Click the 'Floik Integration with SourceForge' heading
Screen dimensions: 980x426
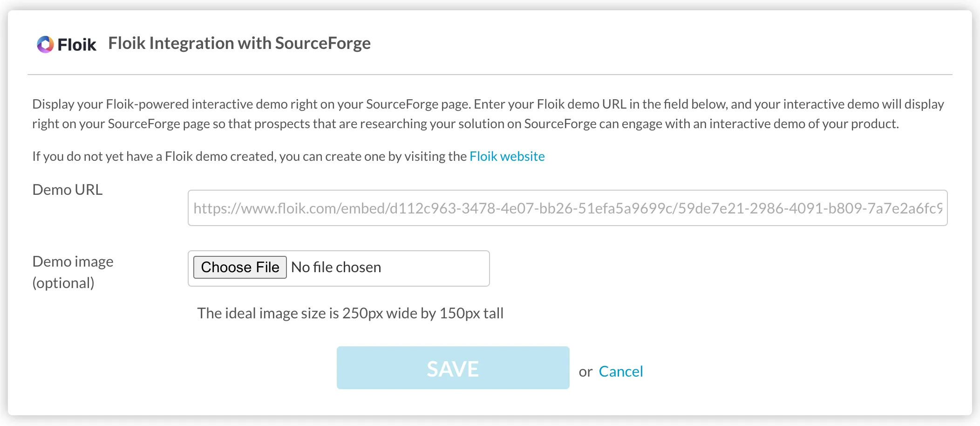click(239, 43)
